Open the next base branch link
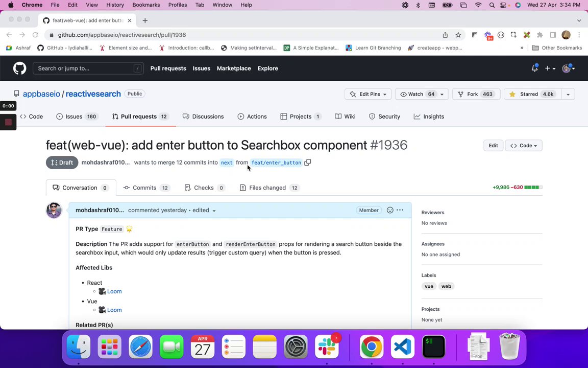The width and height of the screenshot is (588, 368). coord(227,163)
